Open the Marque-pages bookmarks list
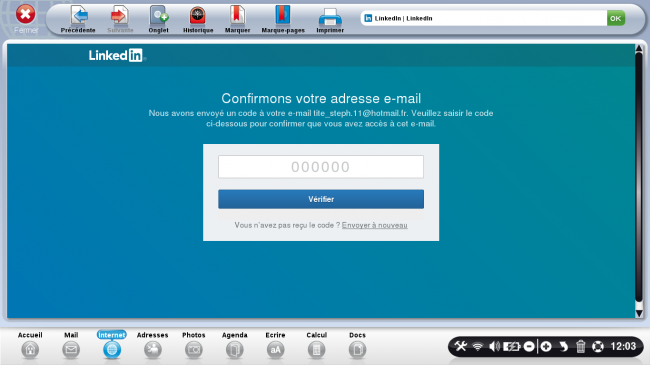This screenshot has width=650, height=365. [283, 19]
